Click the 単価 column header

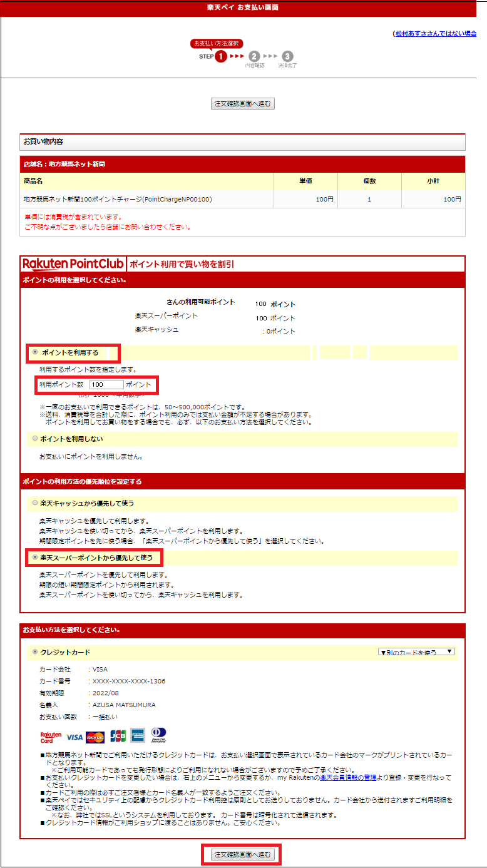[x=305, y=181]
